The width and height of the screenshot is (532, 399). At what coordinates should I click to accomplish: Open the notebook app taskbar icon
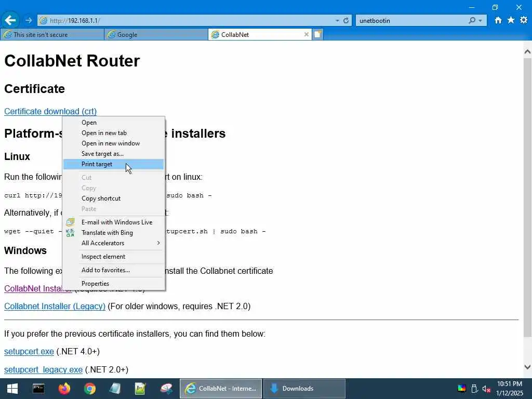tap(115, 389)
